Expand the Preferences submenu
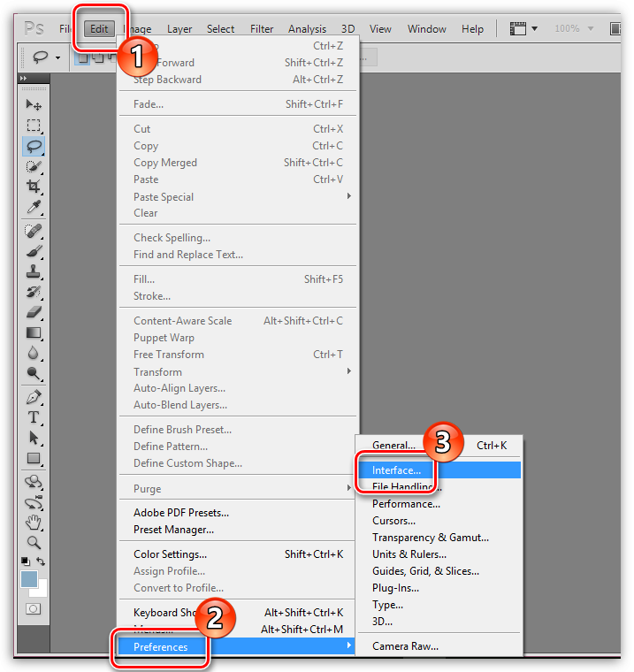634x672 pixels. pos(349,645)
